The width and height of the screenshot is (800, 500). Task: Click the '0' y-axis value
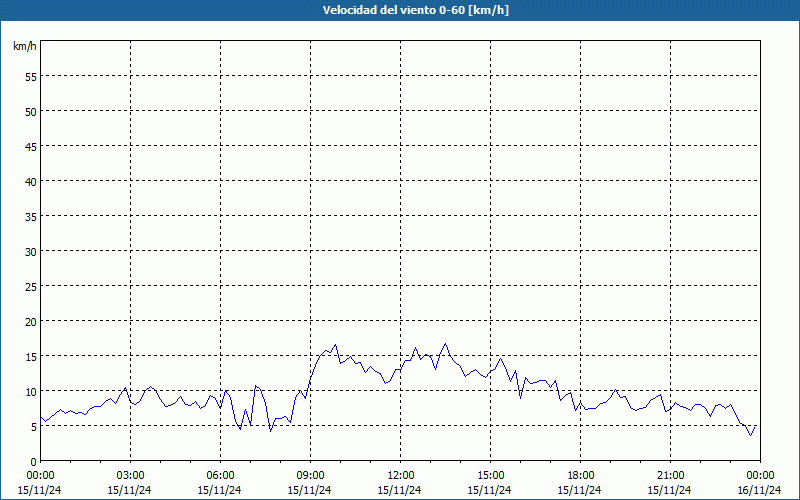pyautogui.click(x=34, y=462)
